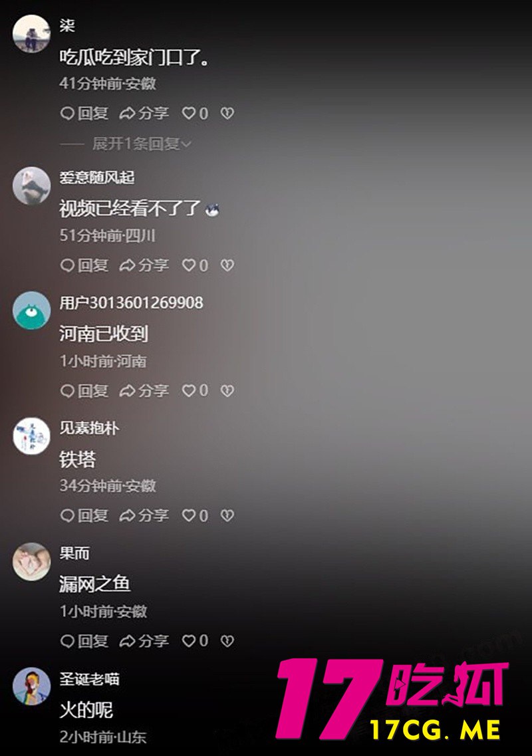Dislike the comment '吃瓜吃到家门口了' with broken heart
Image resolution: width=532 pixels, height=756 pixels.
click(x=227, y=113)
